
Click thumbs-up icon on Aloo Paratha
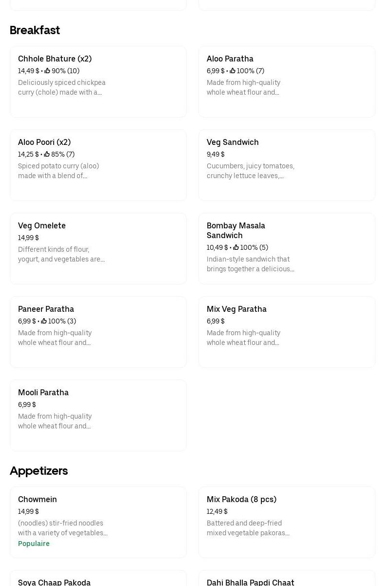pos(233,71)
